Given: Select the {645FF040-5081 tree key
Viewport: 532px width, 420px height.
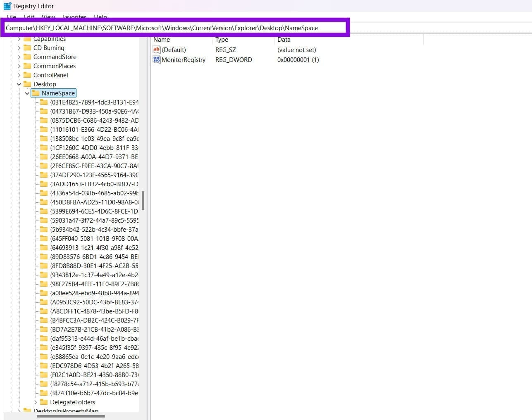Looking at the screenshot, I should (x=94, y=238).
